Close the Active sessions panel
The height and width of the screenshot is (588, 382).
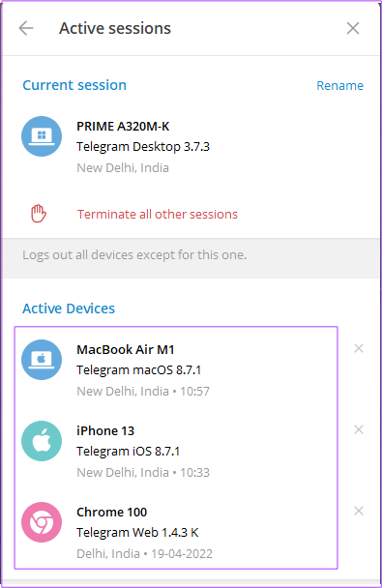click(x=353, y=28)
